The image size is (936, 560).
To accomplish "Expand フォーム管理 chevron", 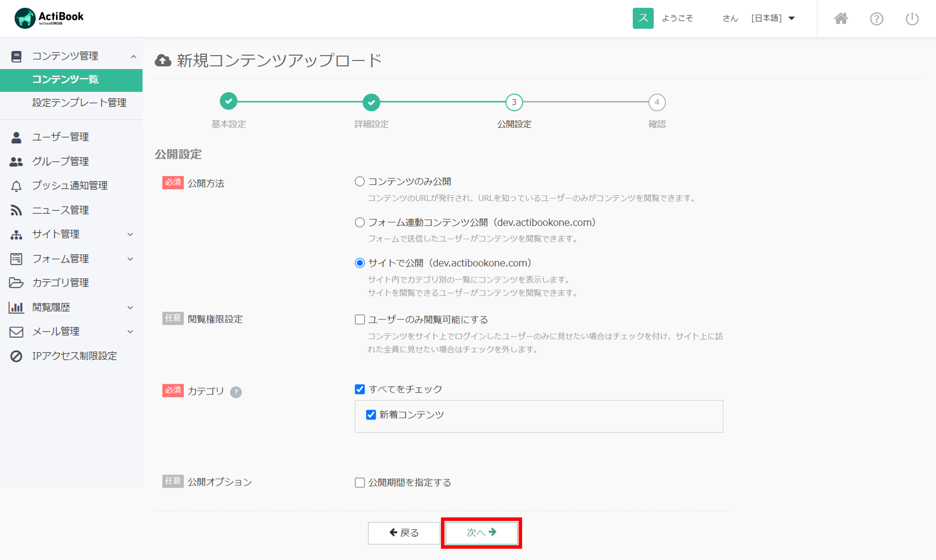I will (130, 259).
